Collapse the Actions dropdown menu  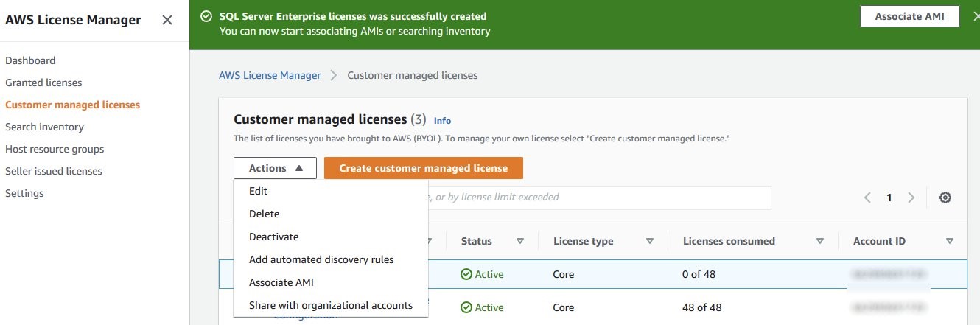click(x=275, y=168)
